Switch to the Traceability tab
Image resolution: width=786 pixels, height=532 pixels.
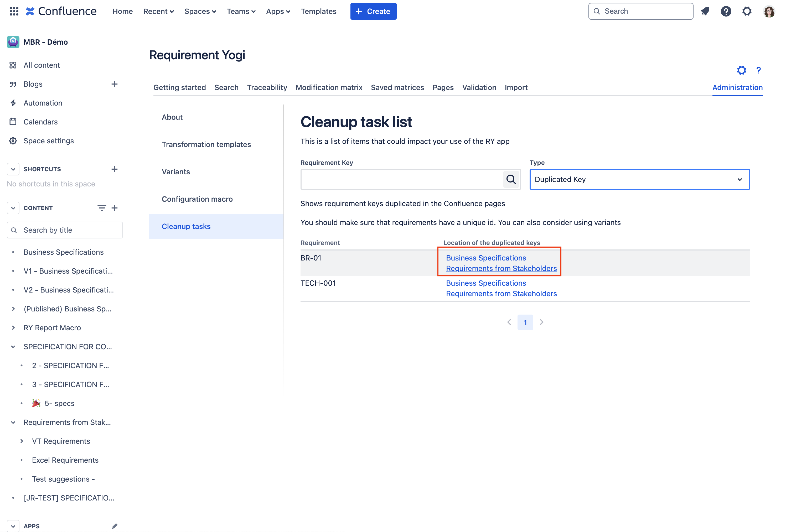click(x=267, y=87)
